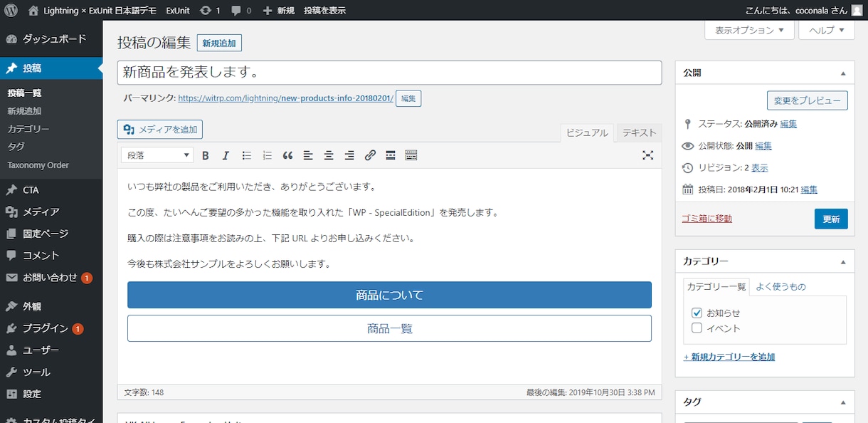Screen dimensions: 868x423
Task: Insert bulleted list
Action: click(x=246, y=155)
